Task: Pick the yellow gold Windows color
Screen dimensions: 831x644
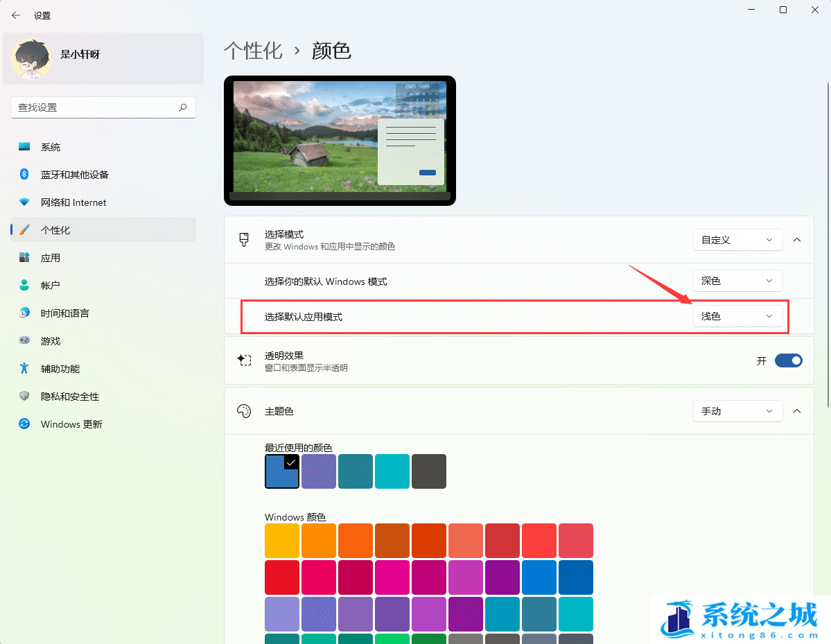Action: pyautogui.click(x=282, y=541)
